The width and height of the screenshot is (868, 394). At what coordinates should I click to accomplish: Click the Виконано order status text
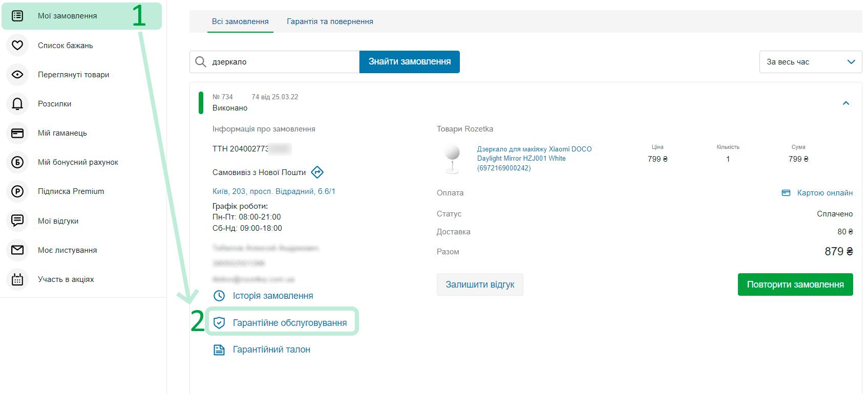pos(230,108)
